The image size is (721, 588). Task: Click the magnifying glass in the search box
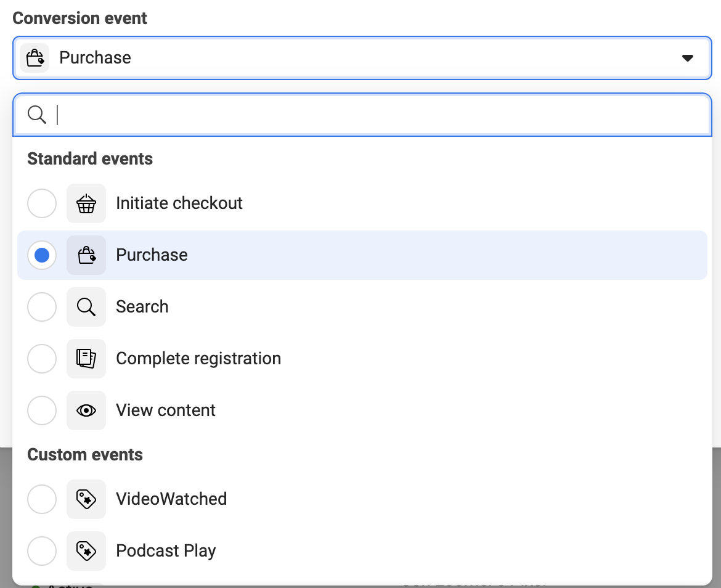(37, 115)
